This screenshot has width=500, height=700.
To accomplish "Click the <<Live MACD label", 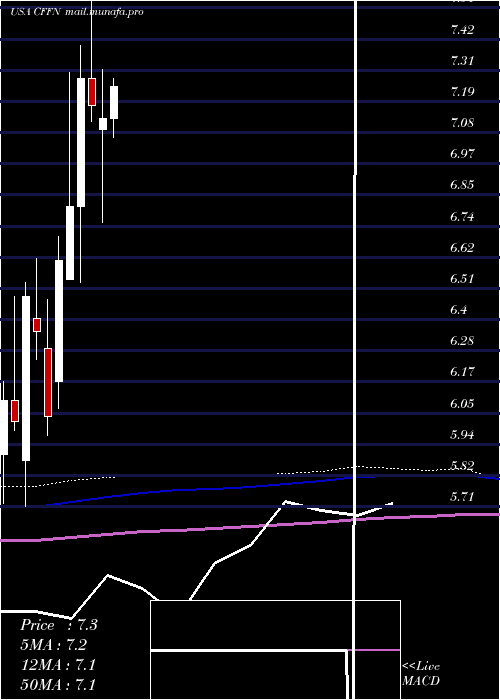I will (421, 673).
